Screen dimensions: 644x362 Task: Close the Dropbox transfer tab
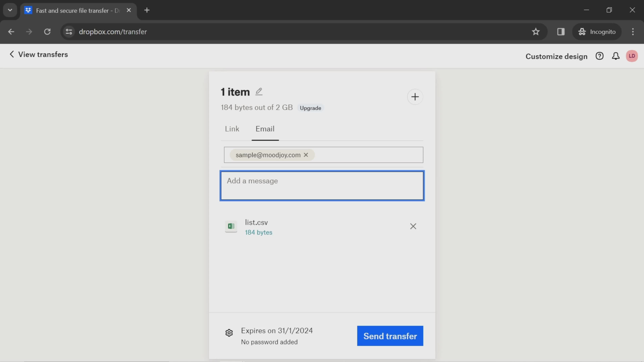tap(129, 10)
